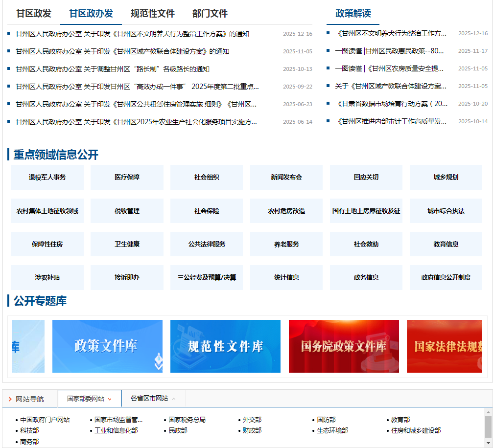Open the 路长制 各级路长 adjustment notice
This screenshot has height=448, width=494.
113,69
